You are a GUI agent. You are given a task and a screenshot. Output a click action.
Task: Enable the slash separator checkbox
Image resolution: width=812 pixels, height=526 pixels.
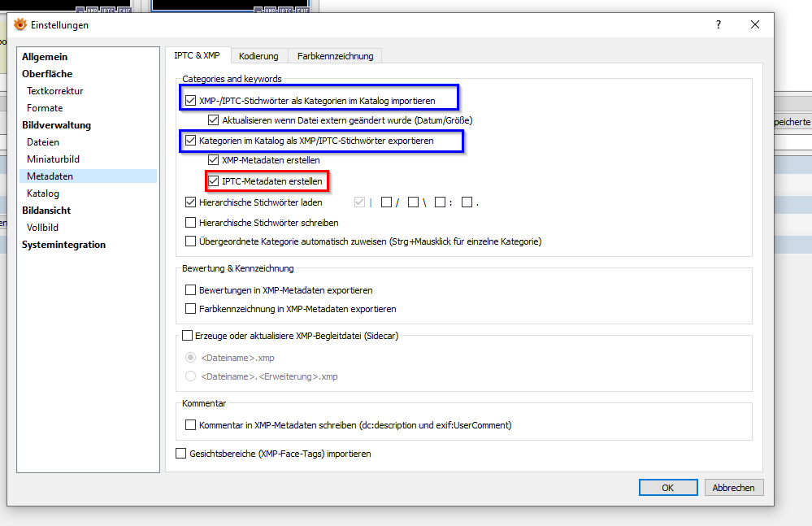point(386,202)
